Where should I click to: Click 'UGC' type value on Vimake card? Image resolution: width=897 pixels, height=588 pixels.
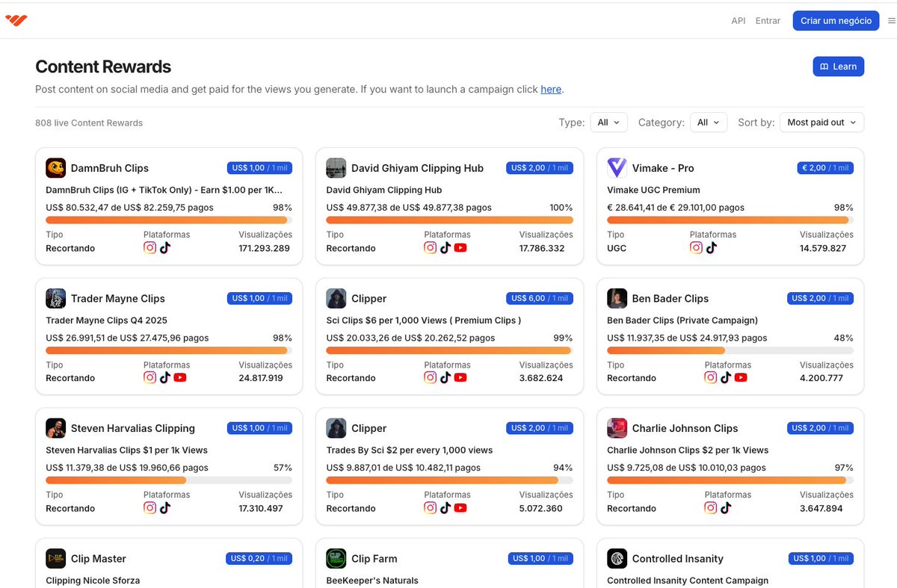pyautogui.click(x=617, y=248)
